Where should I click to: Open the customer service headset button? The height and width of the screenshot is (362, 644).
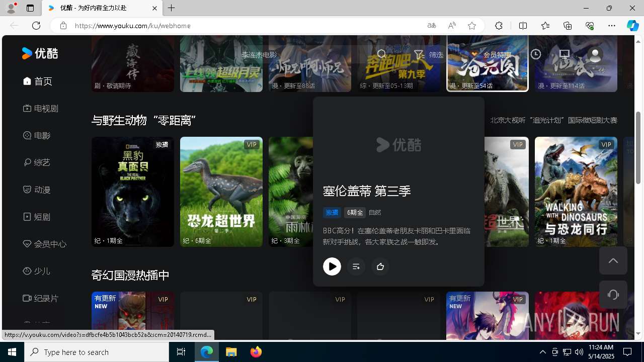click(613, 295)
